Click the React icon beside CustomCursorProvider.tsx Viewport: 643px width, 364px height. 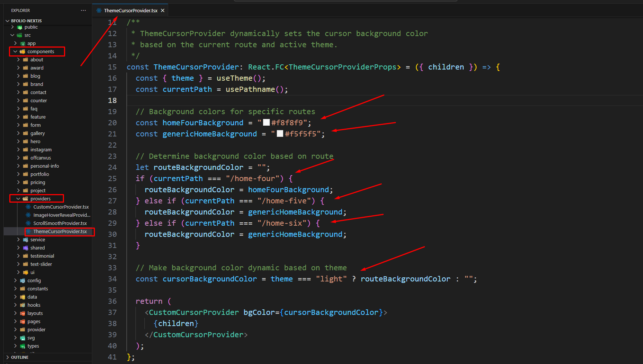click(28, 207)
